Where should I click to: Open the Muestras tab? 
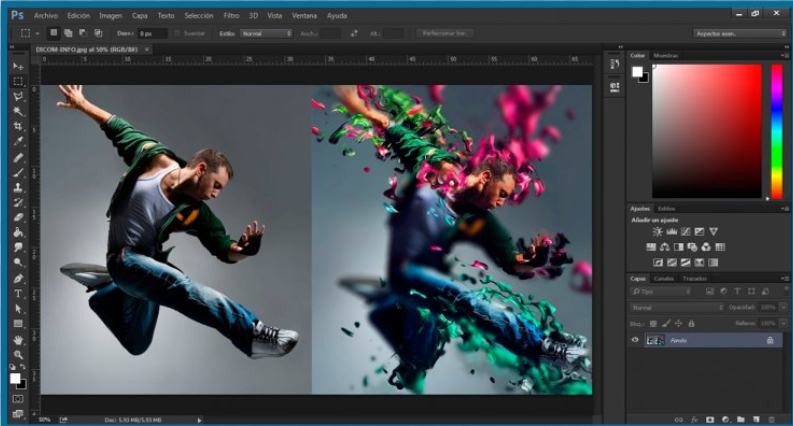[665, 55]
